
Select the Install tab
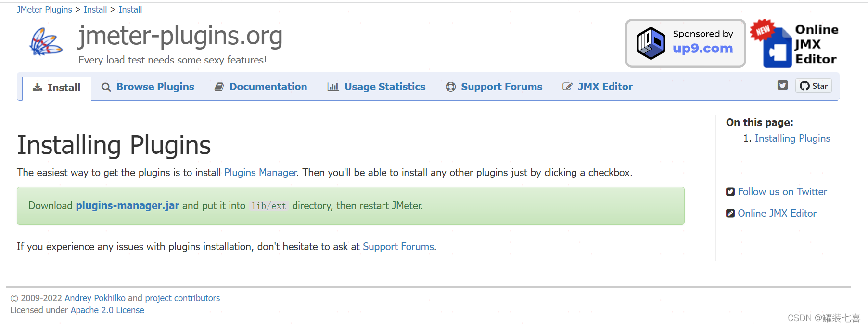pyautogui.click(x=57, y=88)
